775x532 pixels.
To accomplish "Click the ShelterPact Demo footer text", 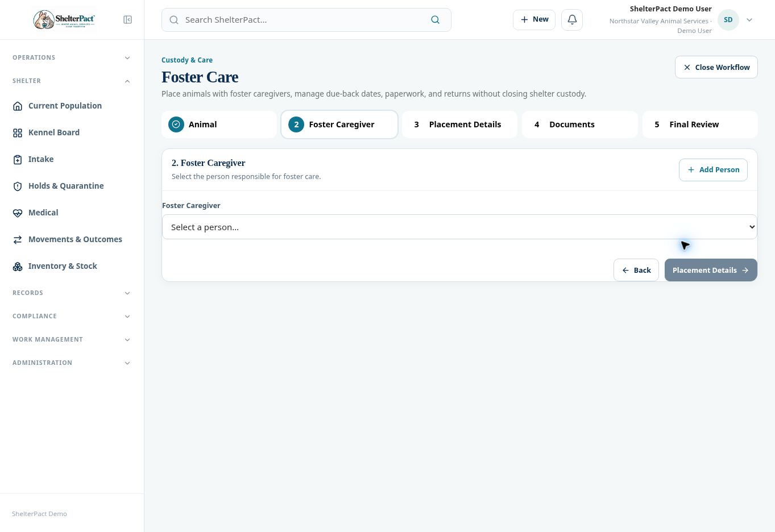I will pyautogui.click(x=39, y=514).
